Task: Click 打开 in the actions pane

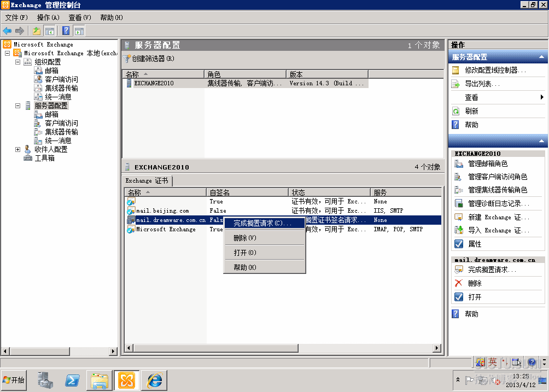Action: 475,297
